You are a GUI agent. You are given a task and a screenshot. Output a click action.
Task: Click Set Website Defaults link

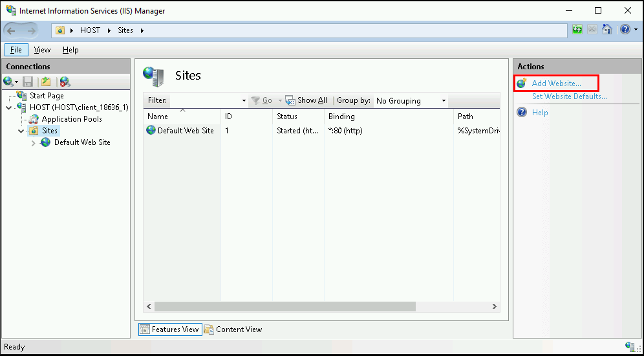(569, 96)
